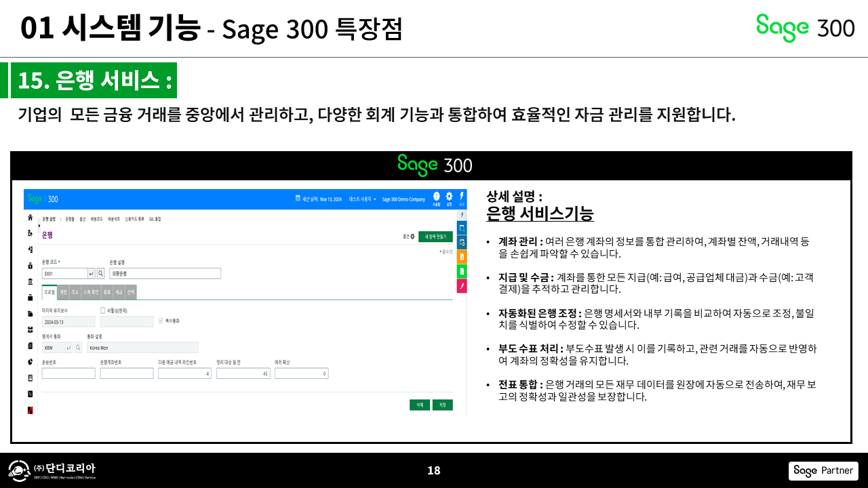Switch to the 주소 tab
The image size is (868, 488).
click(75, 292)
